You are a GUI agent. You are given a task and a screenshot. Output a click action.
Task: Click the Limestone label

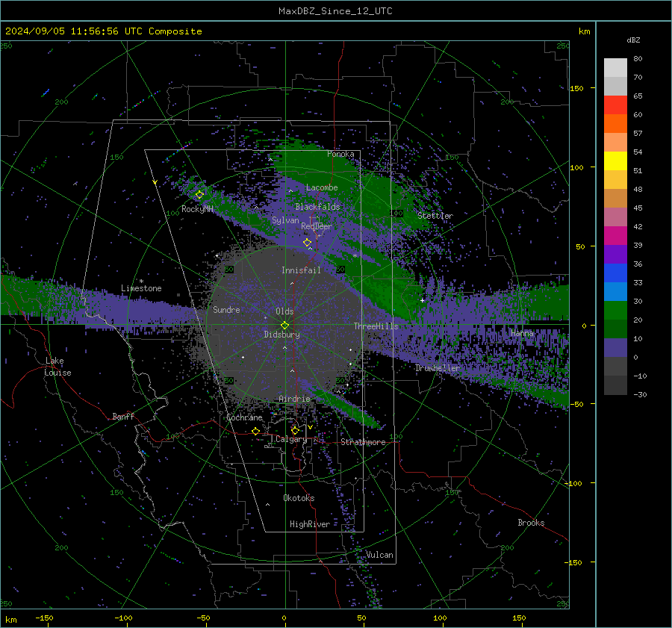click(x=141, y=288)
